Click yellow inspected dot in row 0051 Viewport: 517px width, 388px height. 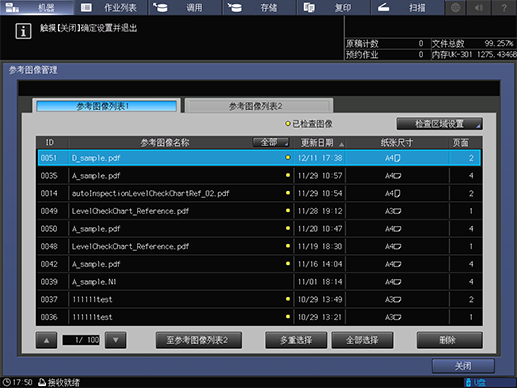point(288,157)
